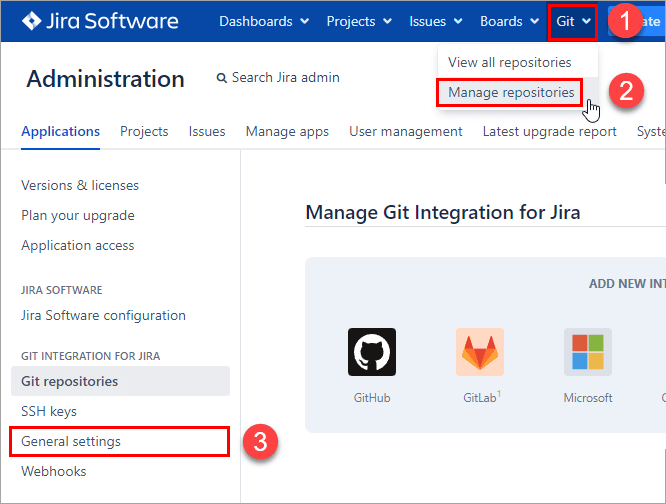Image resolution: width=666 pixels, height=504 pixels.
Task: Open Versions & licenses in sidebar
Action: [80, 186]
